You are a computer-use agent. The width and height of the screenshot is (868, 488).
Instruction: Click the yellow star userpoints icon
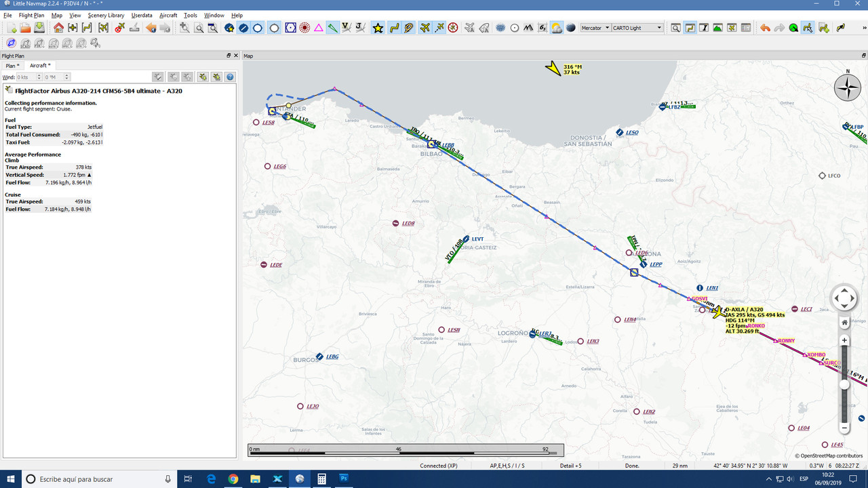(378, 28)
